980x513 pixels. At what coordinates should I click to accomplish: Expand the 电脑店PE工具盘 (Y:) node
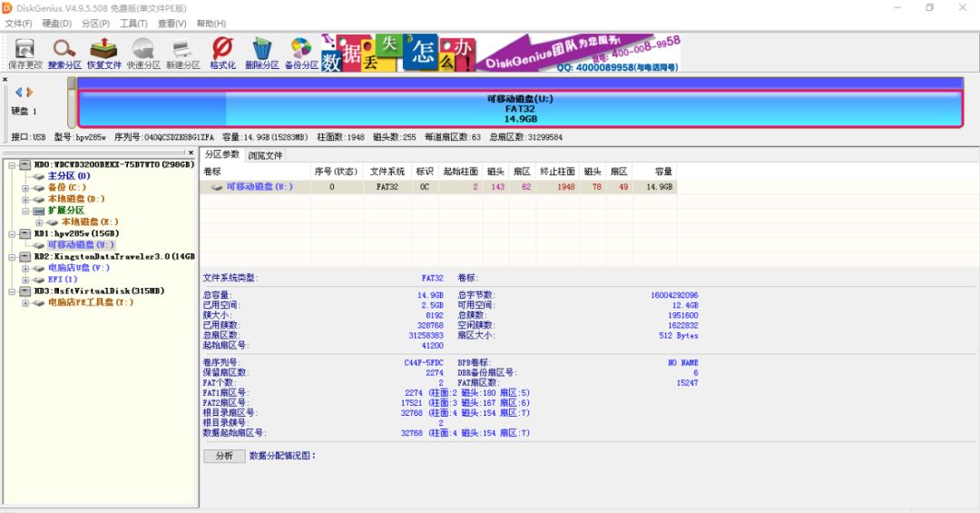25,302
